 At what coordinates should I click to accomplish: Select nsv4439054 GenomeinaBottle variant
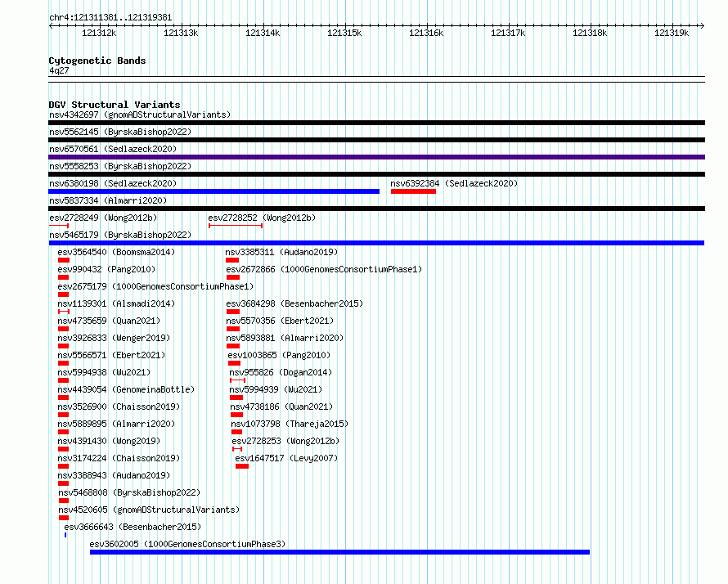(x=64, y=398)
